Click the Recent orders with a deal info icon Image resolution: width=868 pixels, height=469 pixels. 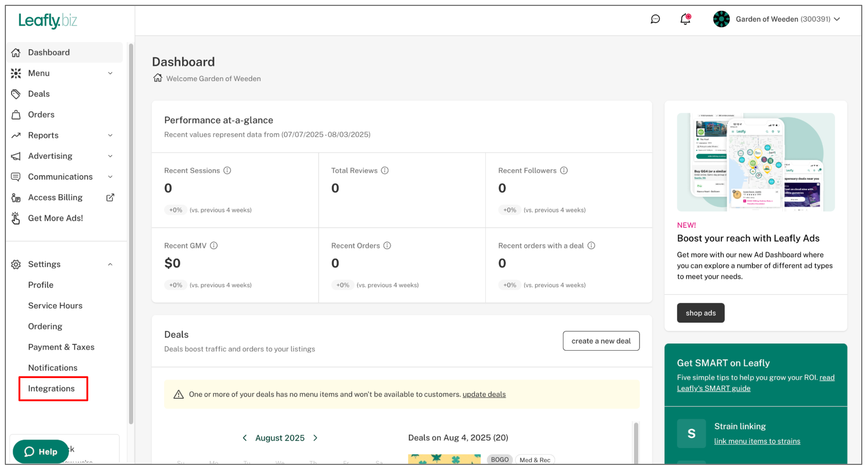coord(591,246)
